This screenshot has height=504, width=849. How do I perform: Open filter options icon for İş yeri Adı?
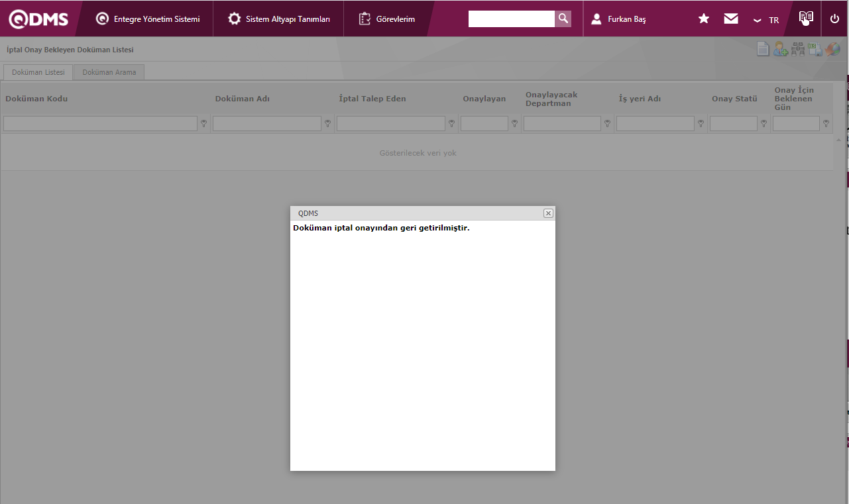point(701,123)
